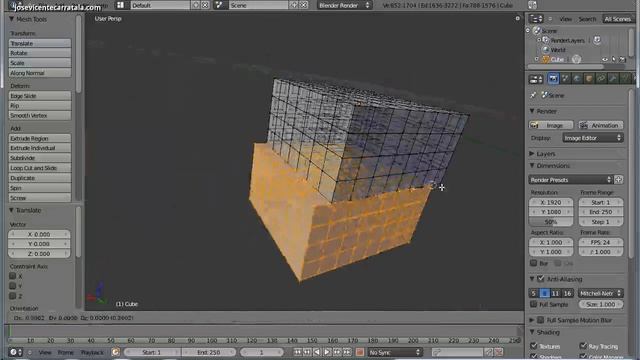Open the screen layout browse icon
The image size is (640, 360).
click(x=120, y=5)
